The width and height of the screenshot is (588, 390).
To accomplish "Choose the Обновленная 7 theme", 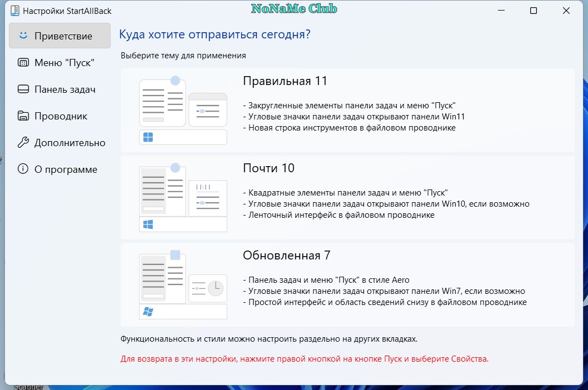I will click(347, 284).
